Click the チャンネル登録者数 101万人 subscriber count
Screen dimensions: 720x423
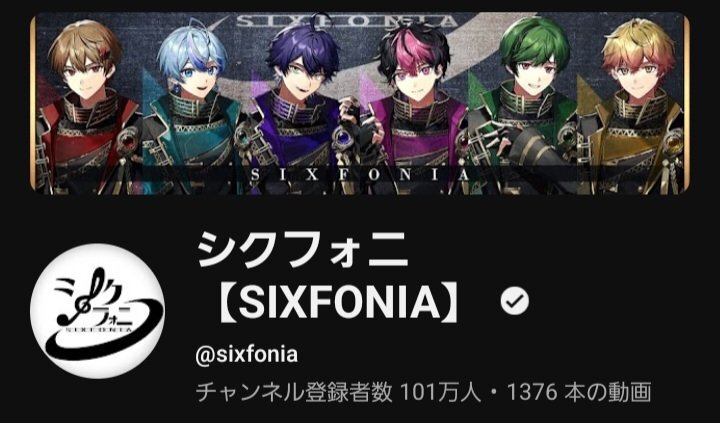tap(338, 393)
